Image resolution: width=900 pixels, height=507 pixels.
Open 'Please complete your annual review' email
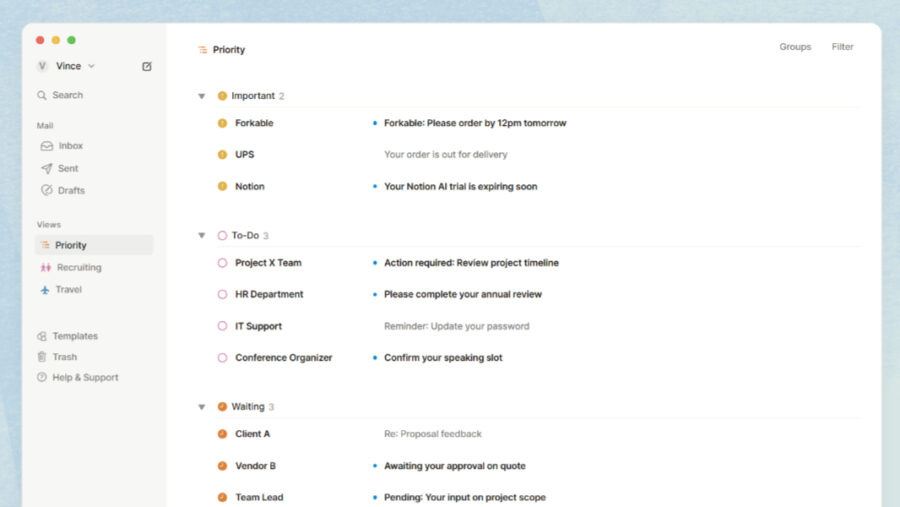tap(463, 295)
